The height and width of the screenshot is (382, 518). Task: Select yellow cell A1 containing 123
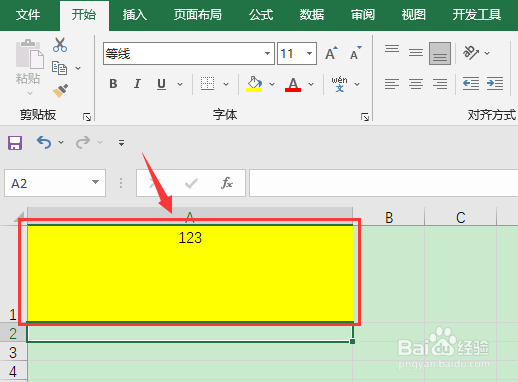pyautogui.click(x=190, y=274)
